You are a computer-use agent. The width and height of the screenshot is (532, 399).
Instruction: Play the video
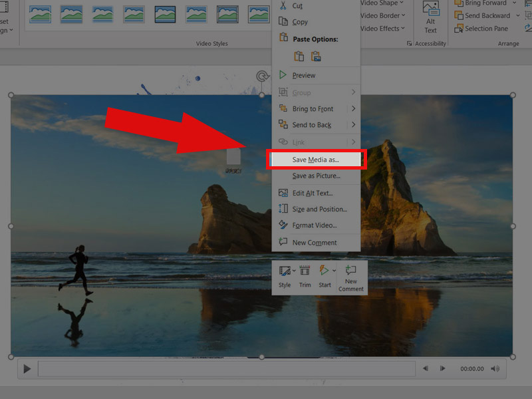(x=27, y=368)
